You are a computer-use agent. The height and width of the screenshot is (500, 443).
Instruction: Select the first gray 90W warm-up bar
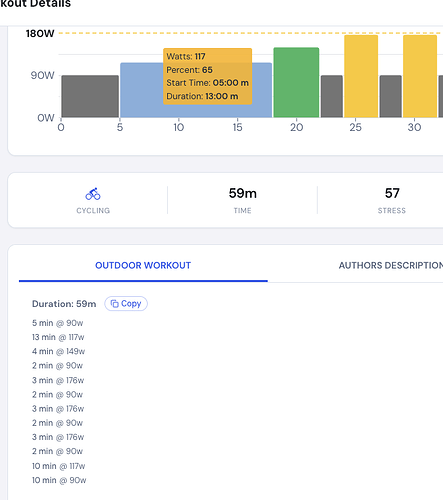coord(90,96)
